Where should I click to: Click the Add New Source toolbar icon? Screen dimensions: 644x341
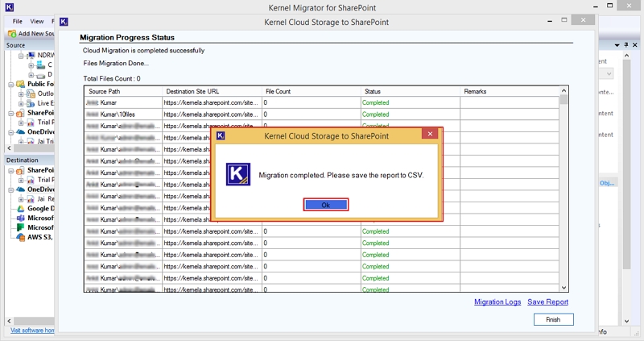12,34
